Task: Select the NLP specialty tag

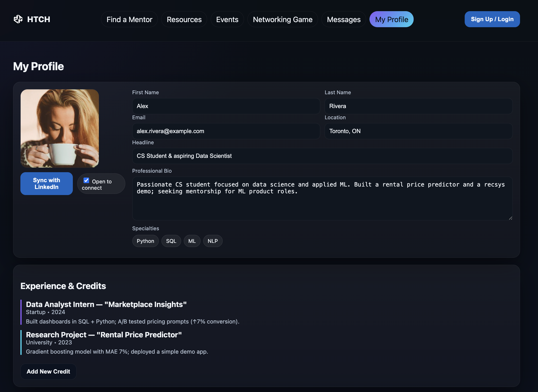Action: tap(213, 241)
